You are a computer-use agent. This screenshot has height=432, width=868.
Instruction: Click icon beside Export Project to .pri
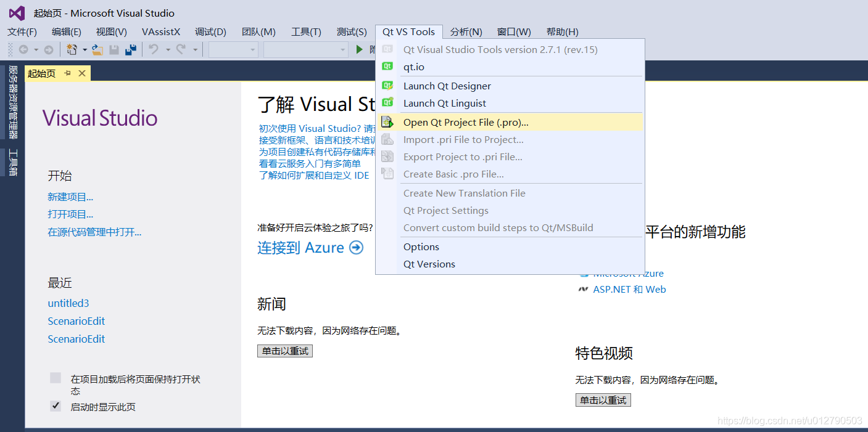click(x=387, y=157)
